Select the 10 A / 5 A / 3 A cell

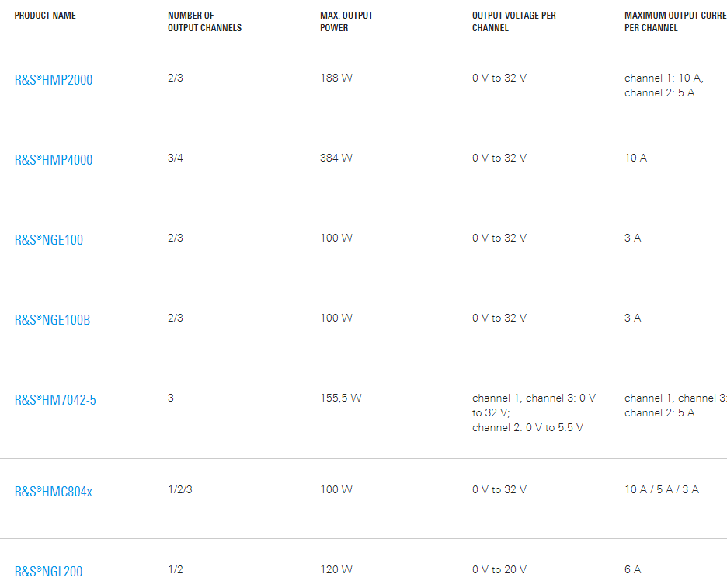tap(662, 489)
